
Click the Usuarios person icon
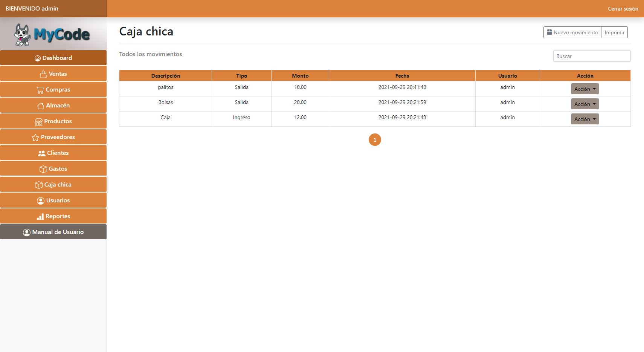pyautogui.click(x=40, y=201)
